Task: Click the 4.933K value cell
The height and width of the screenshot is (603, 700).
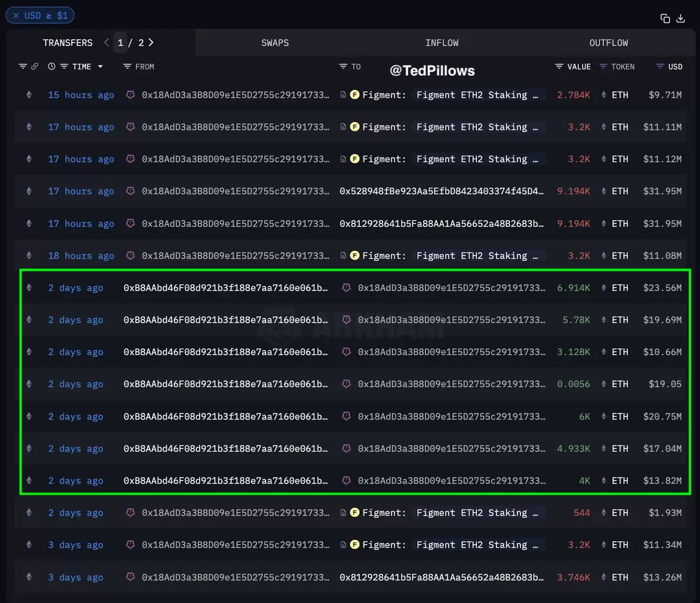Action: 573,449
